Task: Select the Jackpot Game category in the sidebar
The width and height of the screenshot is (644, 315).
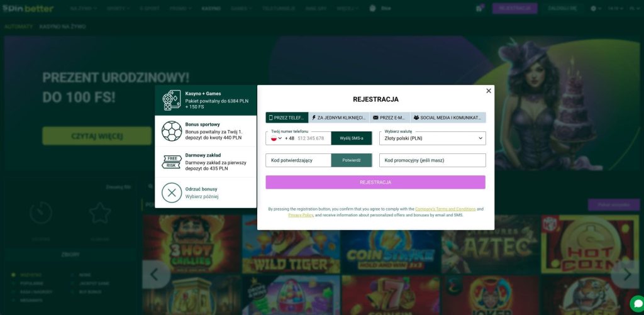Action: pyautogui.click(x=94, y=284)
